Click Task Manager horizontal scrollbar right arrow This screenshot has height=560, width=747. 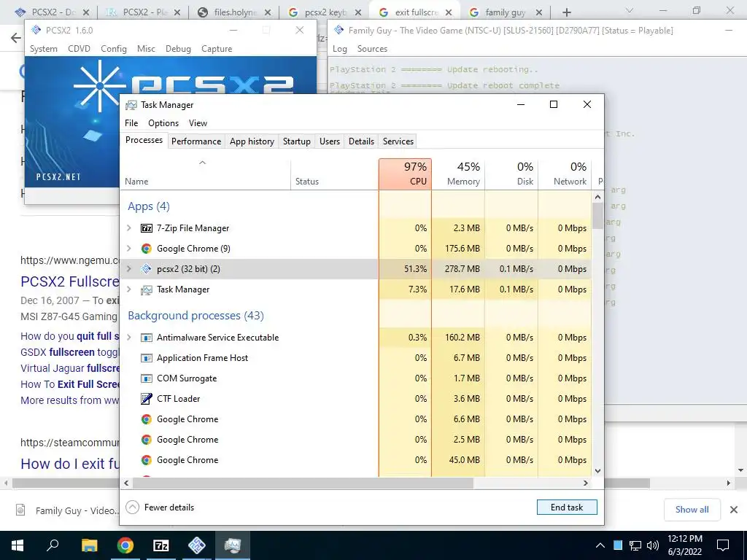point(586,483)
